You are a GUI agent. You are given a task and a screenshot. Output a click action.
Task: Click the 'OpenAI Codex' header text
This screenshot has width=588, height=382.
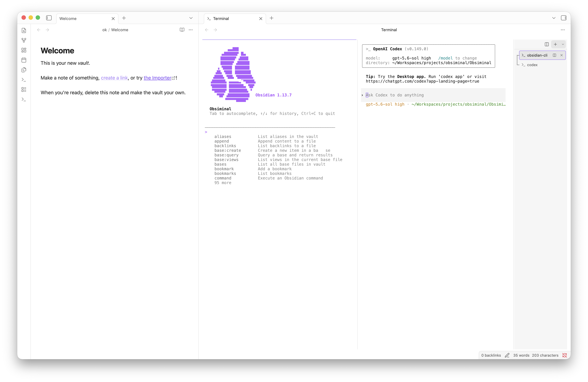tap(387, 49)
